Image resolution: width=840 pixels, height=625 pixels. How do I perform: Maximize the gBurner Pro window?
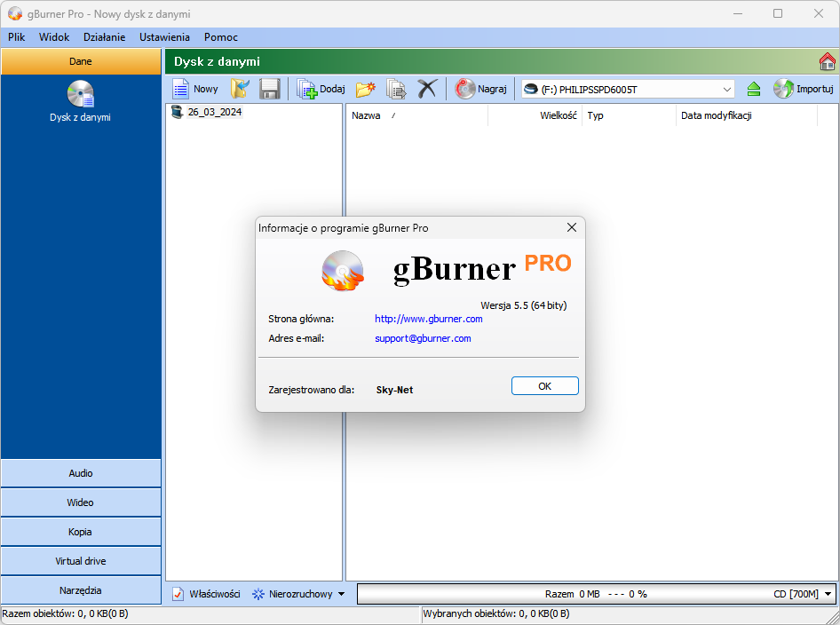778,14
